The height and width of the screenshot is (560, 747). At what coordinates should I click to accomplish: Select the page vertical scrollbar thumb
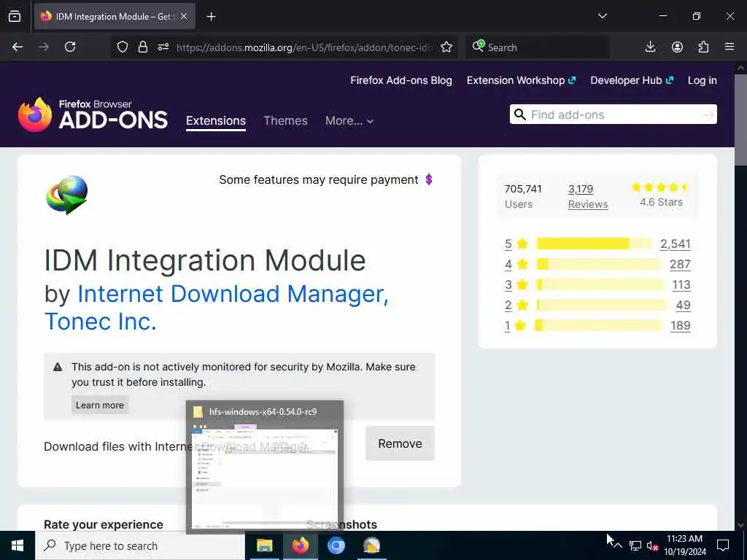click(740, 120)
